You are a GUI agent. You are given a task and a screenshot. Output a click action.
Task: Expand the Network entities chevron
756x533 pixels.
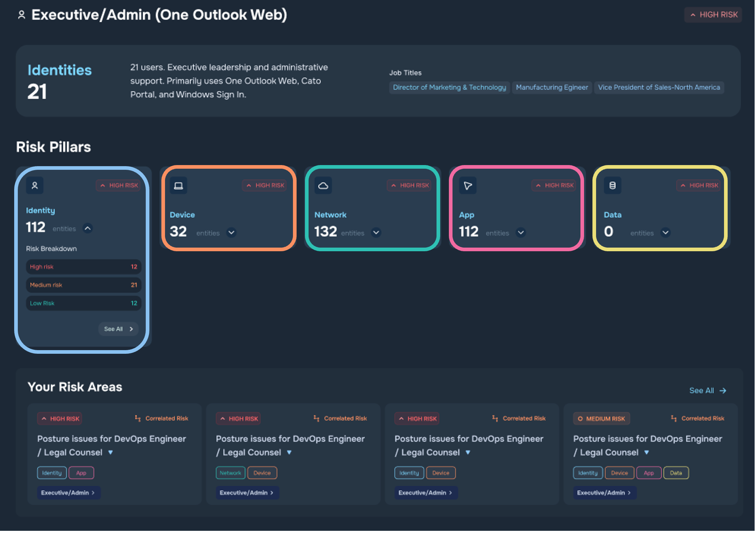[x=376, y=232]
